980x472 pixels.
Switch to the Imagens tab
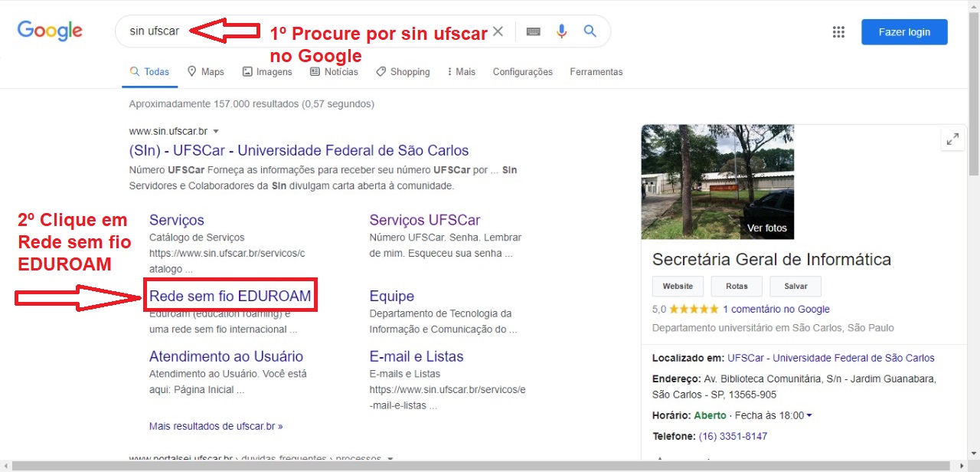[x=267, y=72]
